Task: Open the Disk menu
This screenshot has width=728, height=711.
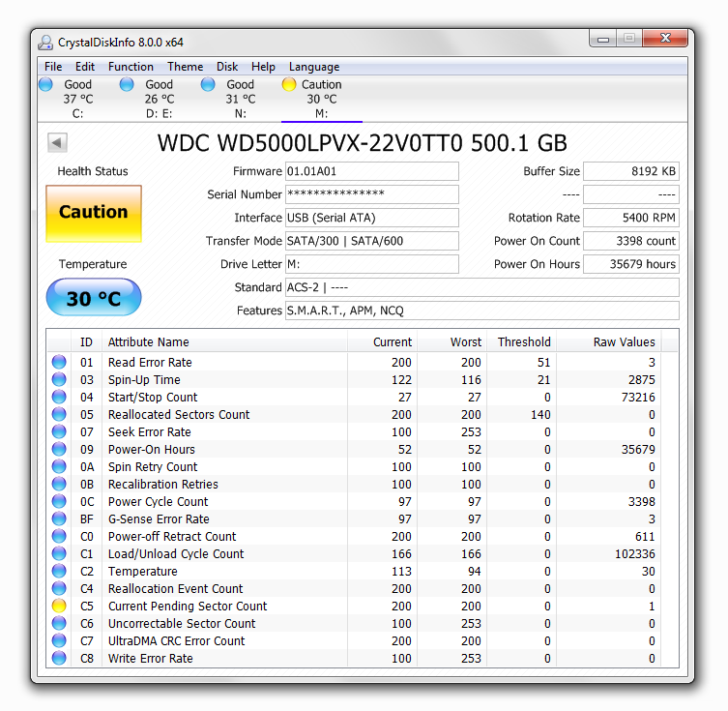Action: 227,67
